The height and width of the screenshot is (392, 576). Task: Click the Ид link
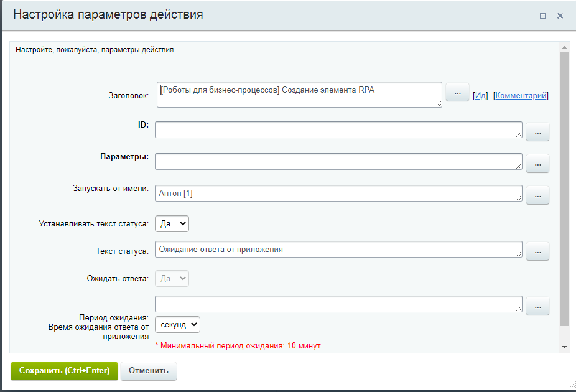(480, 96)
